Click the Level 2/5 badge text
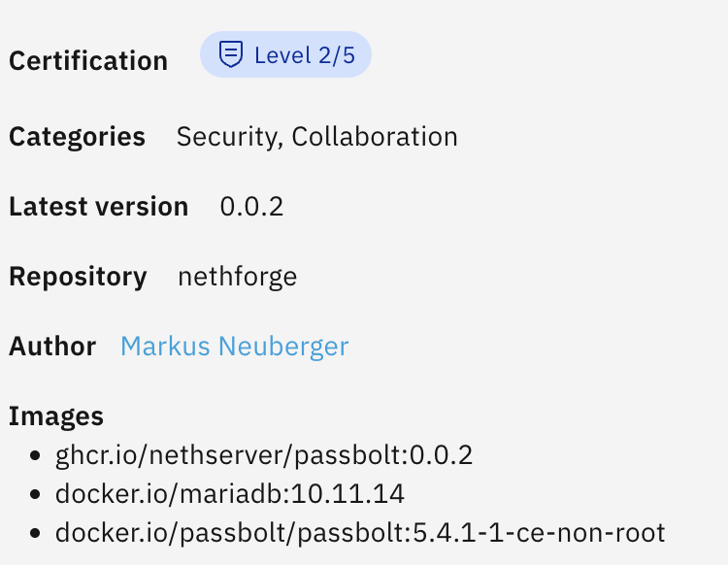Viewport: 728px width, 565px height. click(305, 55)
